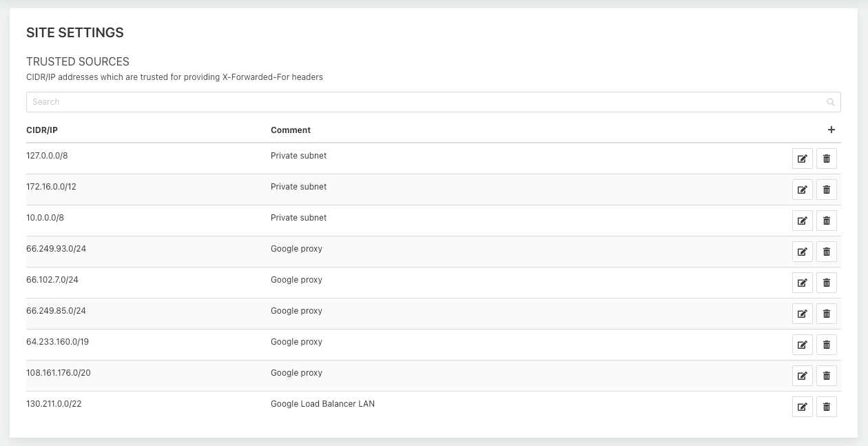868x446 pixels.
Task: Open editor for 66.249.93.0/24 entry
Action: pyautogui.click(x=802, y=252)
